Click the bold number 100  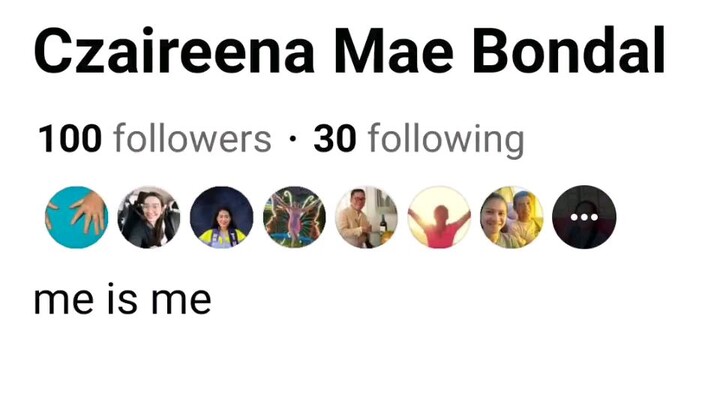[70, 139]
